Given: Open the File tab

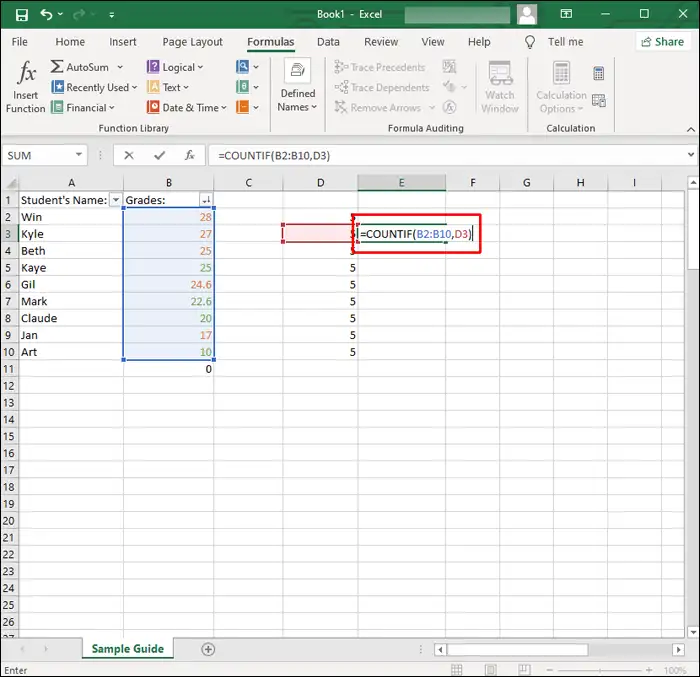Looking at the screenshot, I should pos(19,42).
